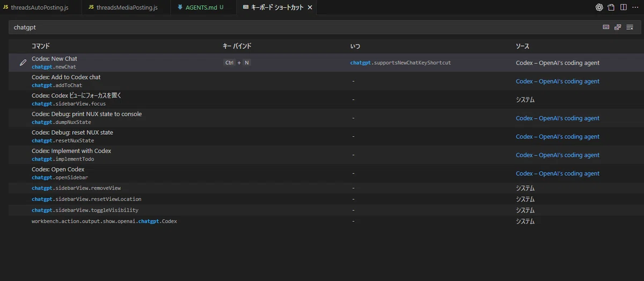
Task: Select Codex: Debug: print NUX state to console
Action: pos(86,114)
